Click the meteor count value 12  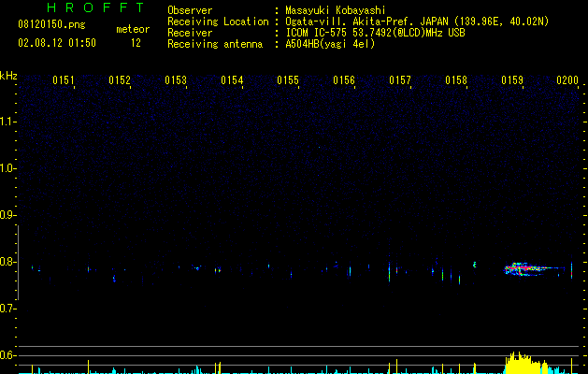(x=136, y=43)
